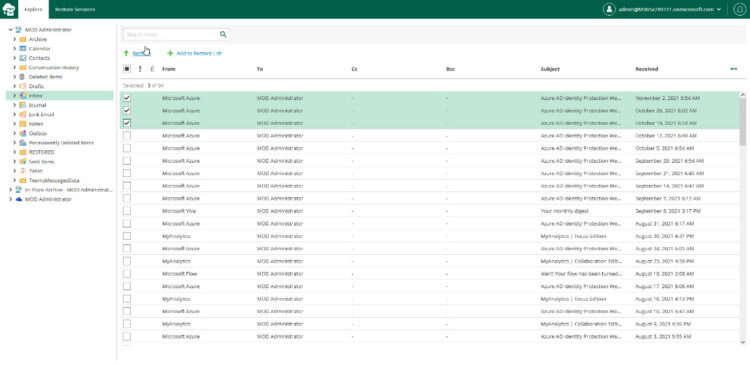Click Add to Restore List
The width and height of the screenshot is (750, 366).
click(199, 54)
